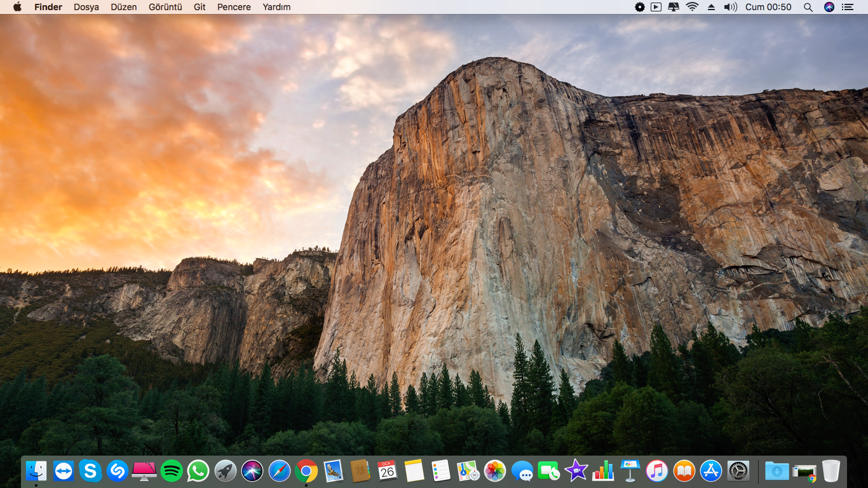Open the App Store dock icon
This screenshot has height=488, width=868.
[711, 471]
